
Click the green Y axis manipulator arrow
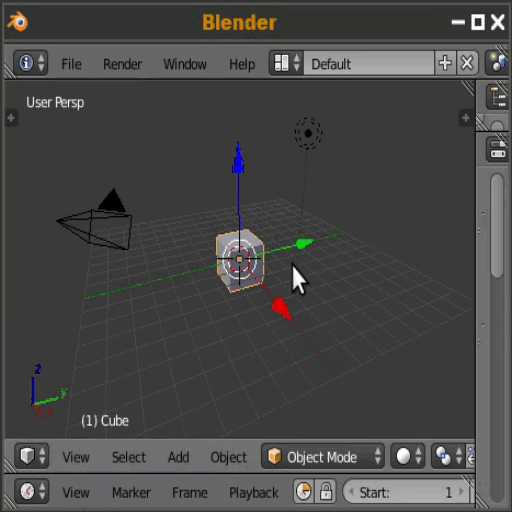[x=304, y=244]
